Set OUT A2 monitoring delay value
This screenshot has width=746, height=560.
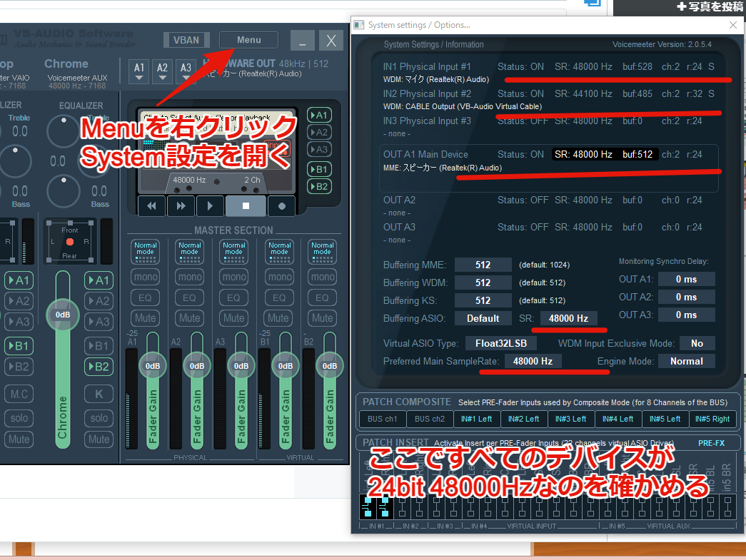click(687, 297)
